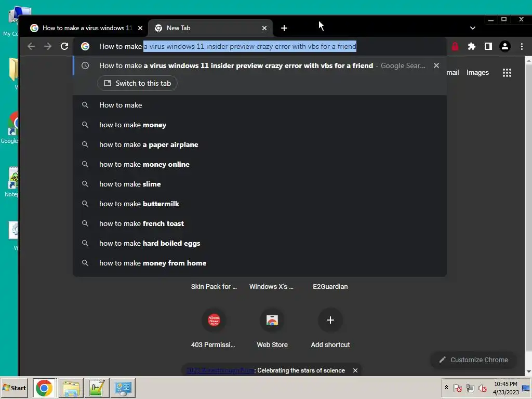
Task: Select the history suggestion about virus windows 11
Action: 260,65
